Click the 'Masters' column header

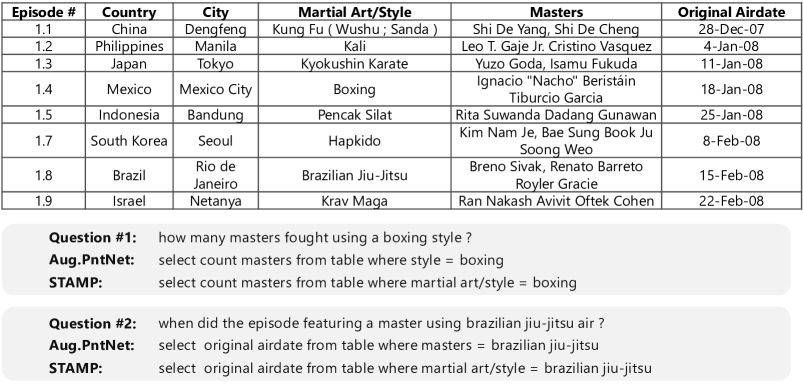(x=556, y=12)
